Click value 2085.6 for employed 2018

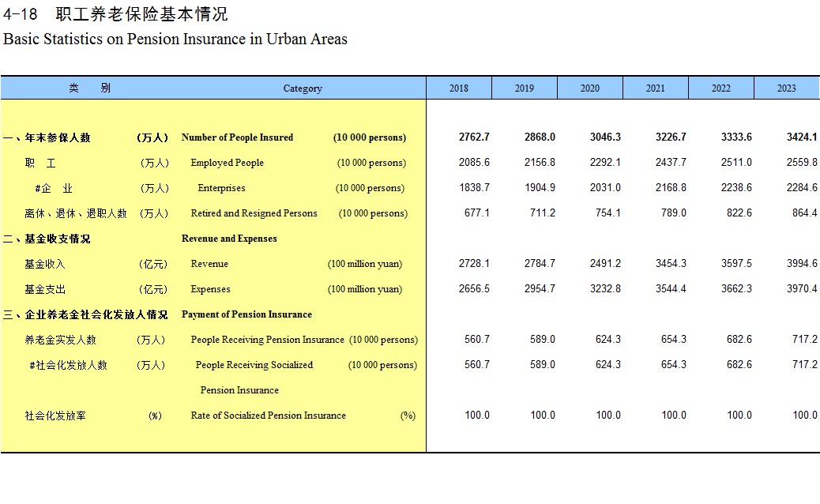point(474,162)
